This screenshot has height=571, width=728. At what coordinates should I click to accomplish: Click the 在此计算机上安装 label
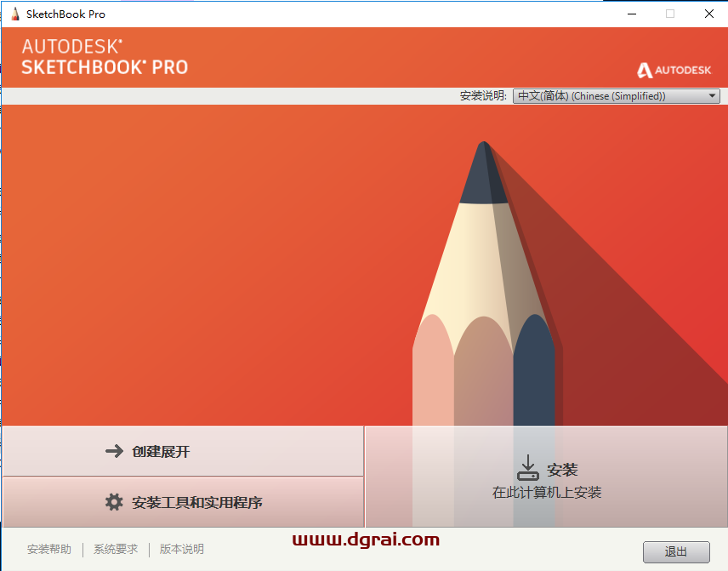(547, 492)
